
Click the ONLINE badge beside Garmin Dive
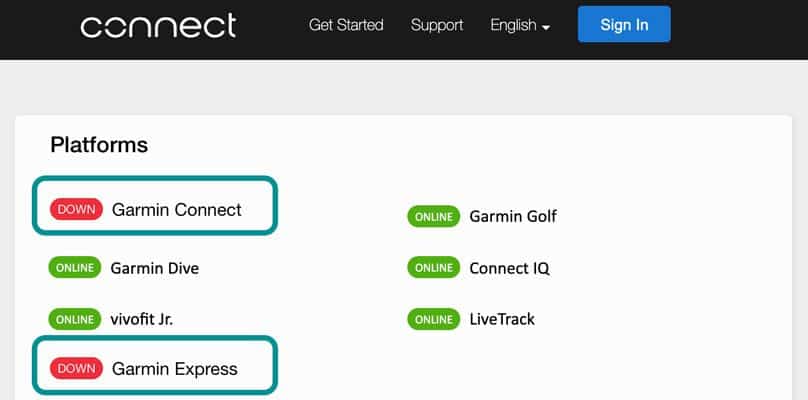75,268
